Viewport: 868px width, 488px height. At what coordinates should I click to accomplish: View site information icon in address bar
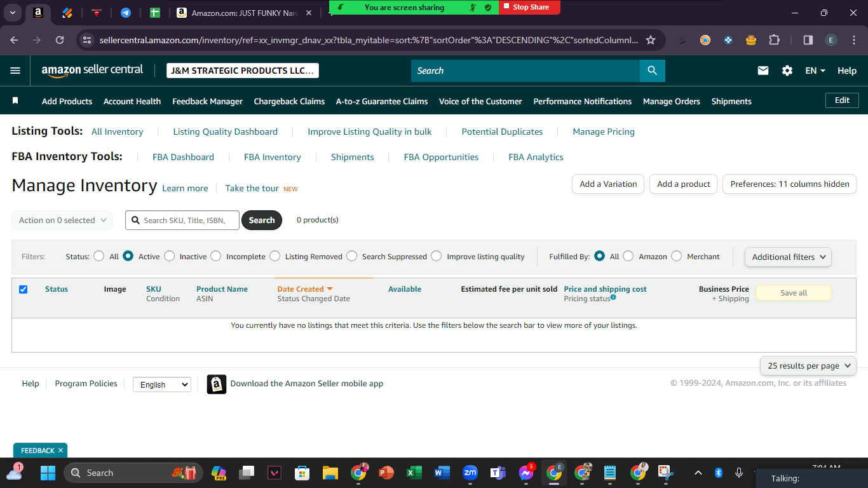[x=87, y=40]
